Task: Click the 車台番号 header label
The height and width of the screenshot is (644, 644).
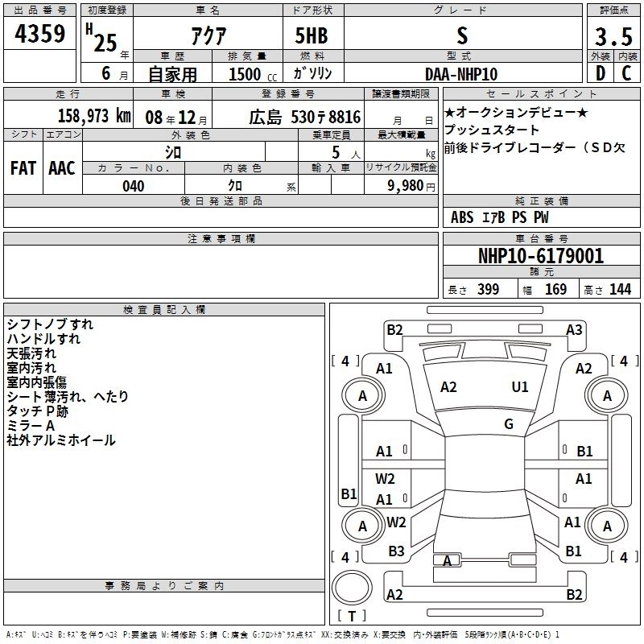Action: (541, 238)
